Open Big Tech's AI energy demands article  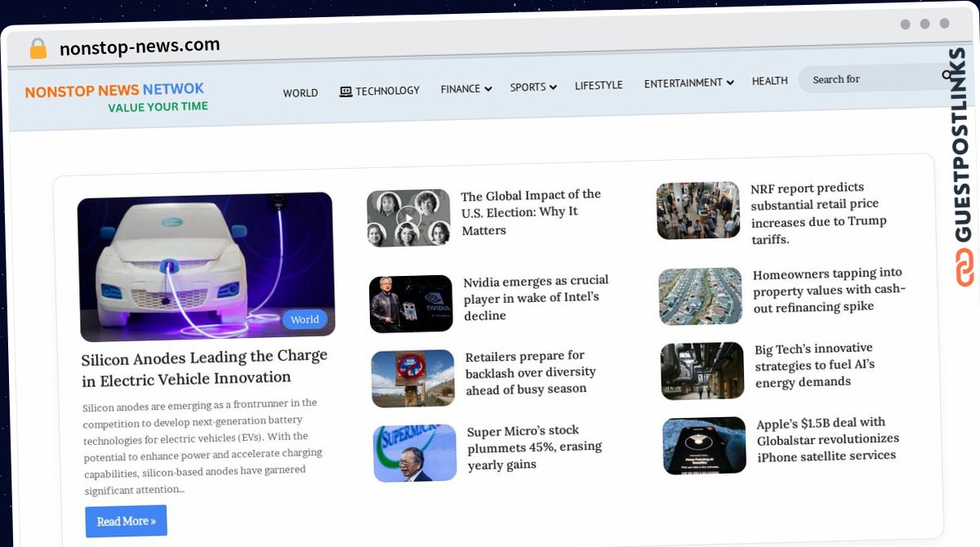point(815,365)
